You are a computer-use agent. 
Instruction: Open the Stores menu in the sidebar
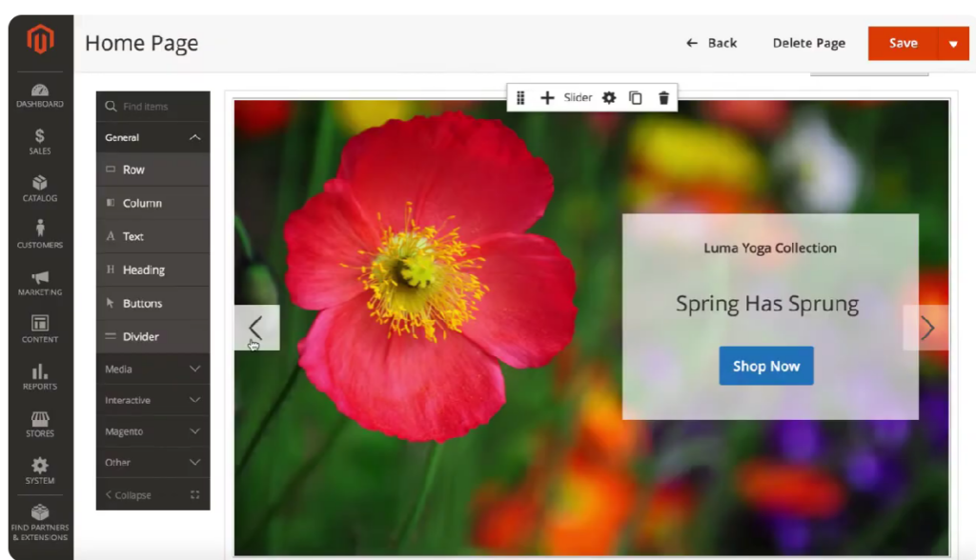point(39,422)
